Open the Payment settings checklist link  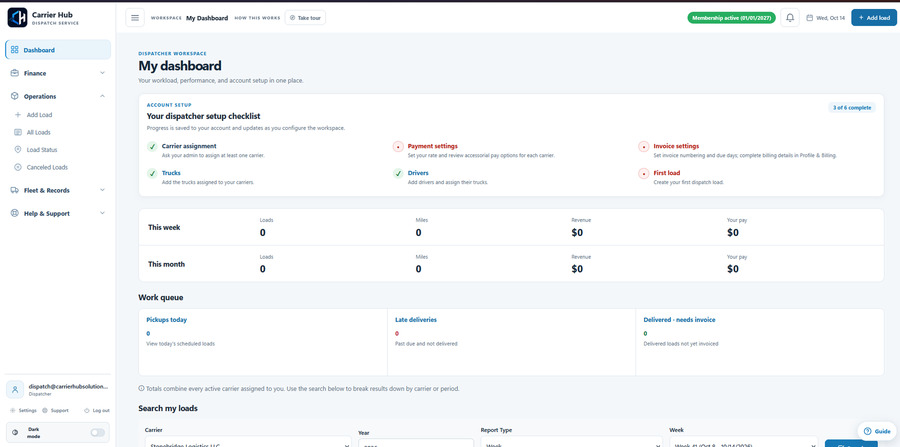tap(432, 146)
